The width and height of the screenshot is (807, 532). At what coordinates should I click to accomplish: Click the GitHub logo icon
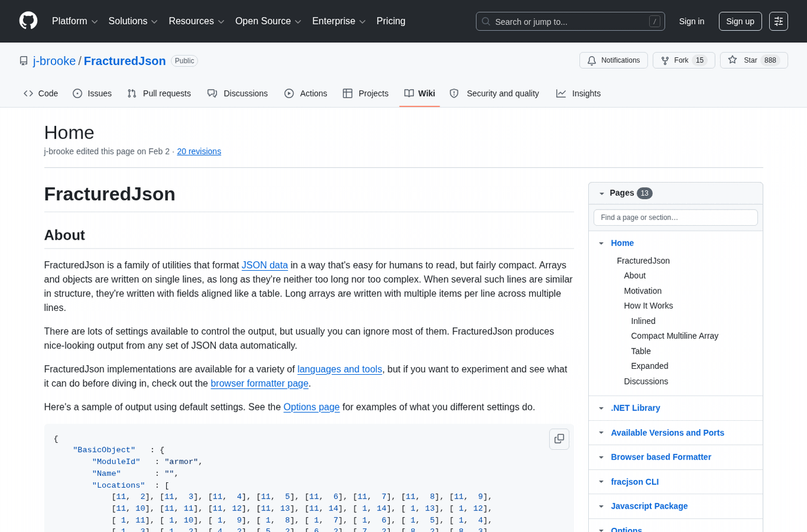point(28,21)
